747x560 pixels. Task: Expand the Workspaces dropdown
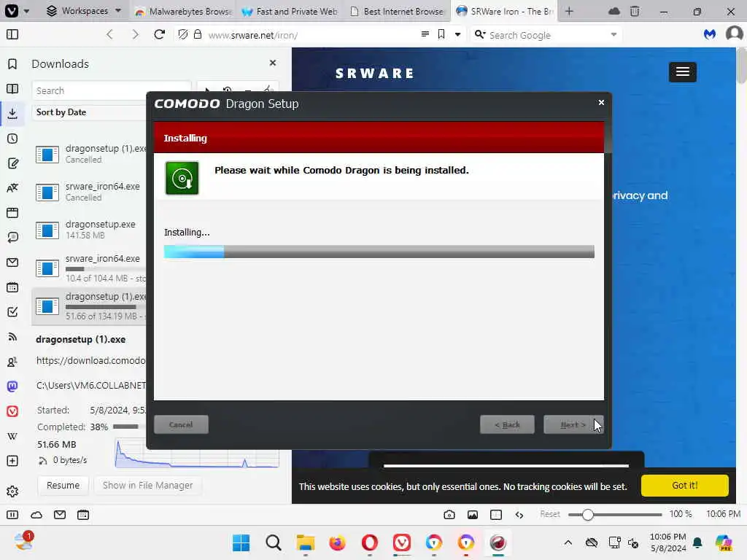click(x=84, y=11)
